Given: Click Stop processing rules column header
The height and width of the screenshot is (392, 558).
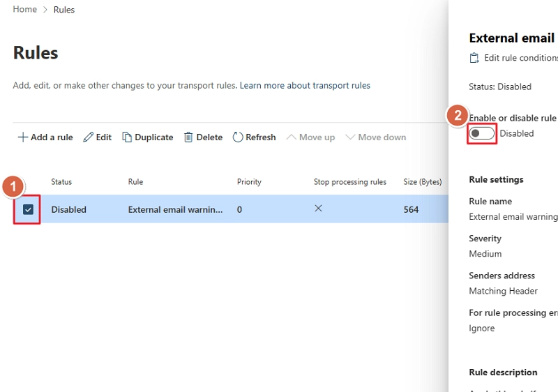Looking at the screenshot, I should pos(349,182).
